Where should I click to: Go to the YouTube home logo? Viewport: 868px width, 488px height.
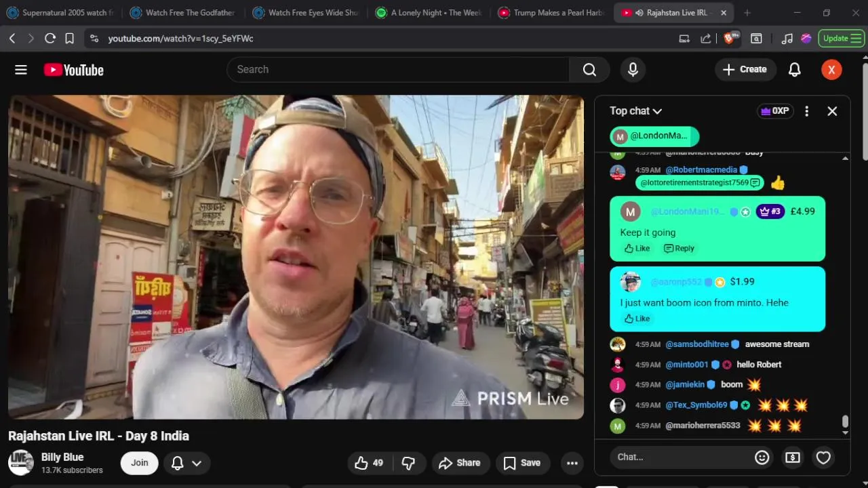[73, 70]
